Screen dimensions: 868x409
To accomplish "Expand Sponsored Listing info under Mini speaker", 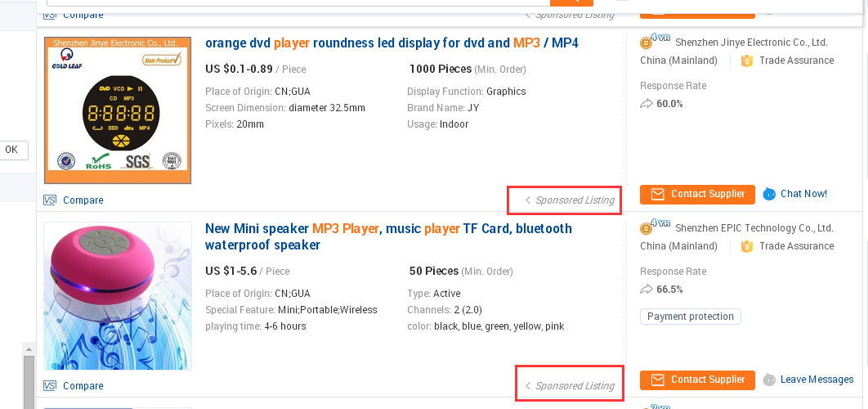I will [570, 386].
